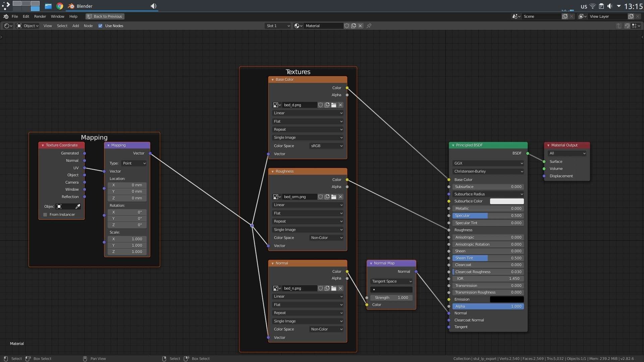This screenshot has height=362, width=644.
Task: Open the Node menu
Action: [x=88, y=26]
